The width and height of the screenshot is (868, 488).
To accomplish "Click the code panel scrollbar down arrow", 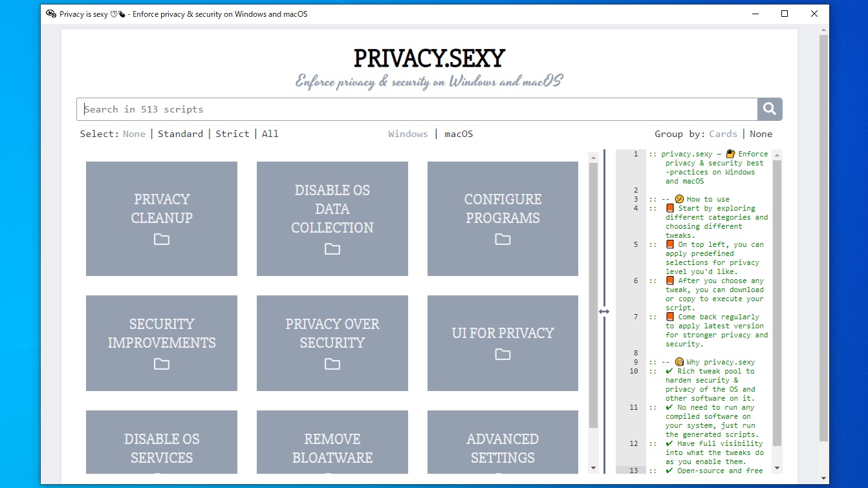I will coord(777,468).
